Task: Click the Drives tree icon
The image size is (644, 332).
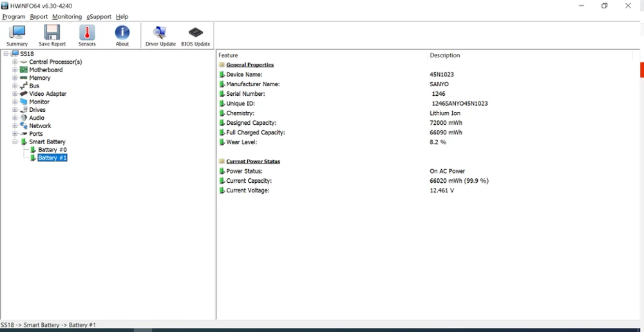Action: [x=23, y=109]
